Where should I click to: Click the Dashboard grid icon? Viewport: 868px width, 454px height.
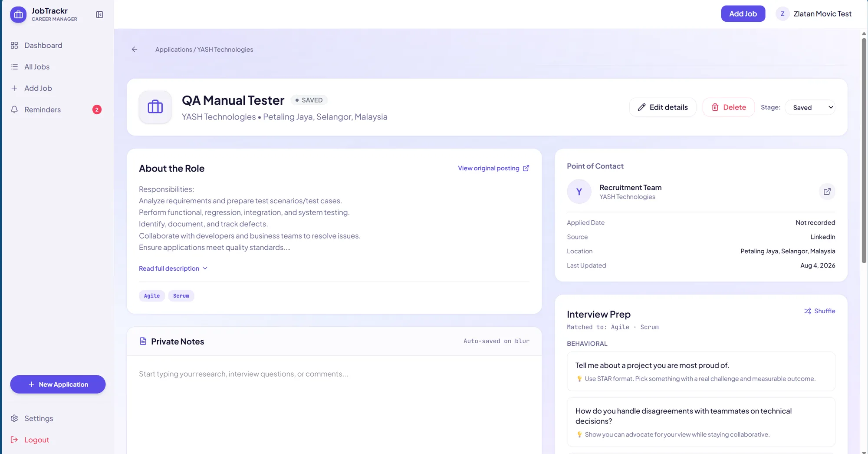tap(14, 45)
